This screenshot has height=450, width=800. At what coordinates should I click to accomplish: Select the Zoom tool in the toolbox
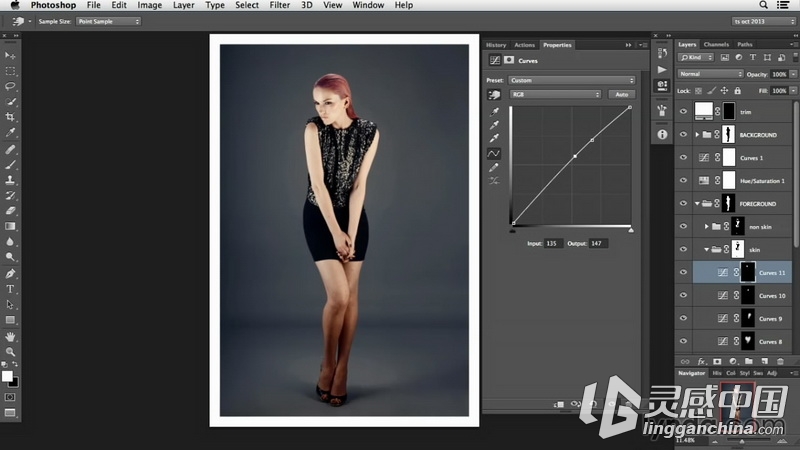pyautogui.click(x=10, y=352)
